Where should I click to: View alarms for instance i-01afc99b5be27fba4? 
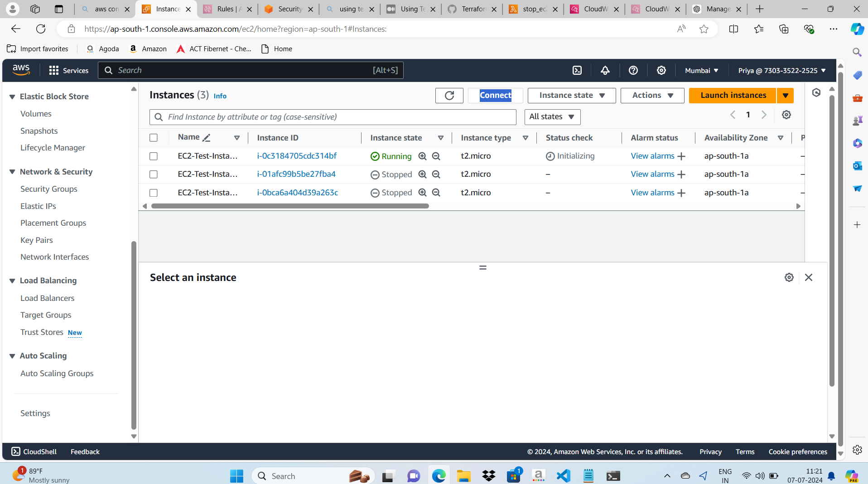[x=652, y=174]
